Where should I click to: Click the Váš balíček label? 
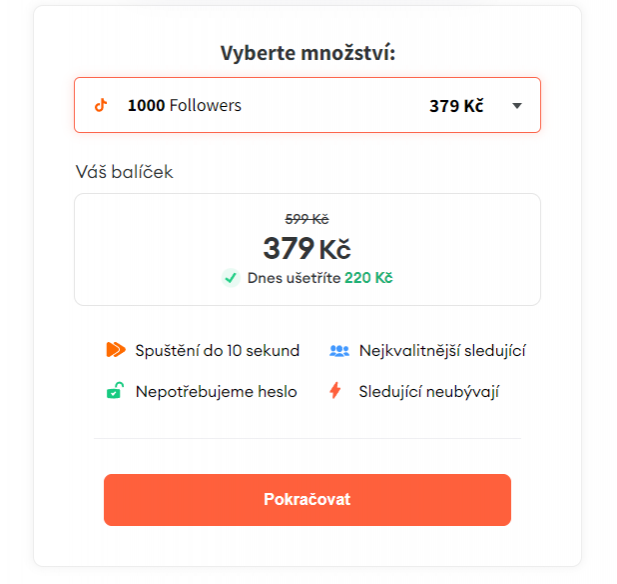pyautogui.click(x=124, y=172)
